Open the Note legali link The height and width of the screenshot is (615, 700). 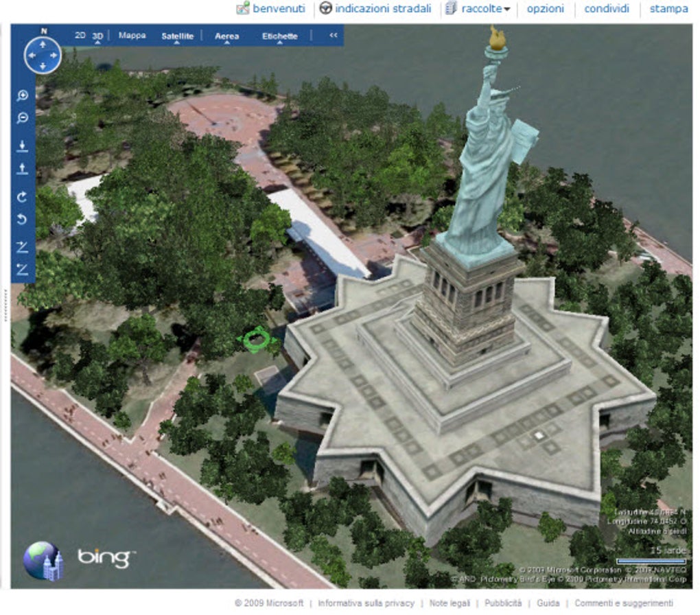coord(450,603)
